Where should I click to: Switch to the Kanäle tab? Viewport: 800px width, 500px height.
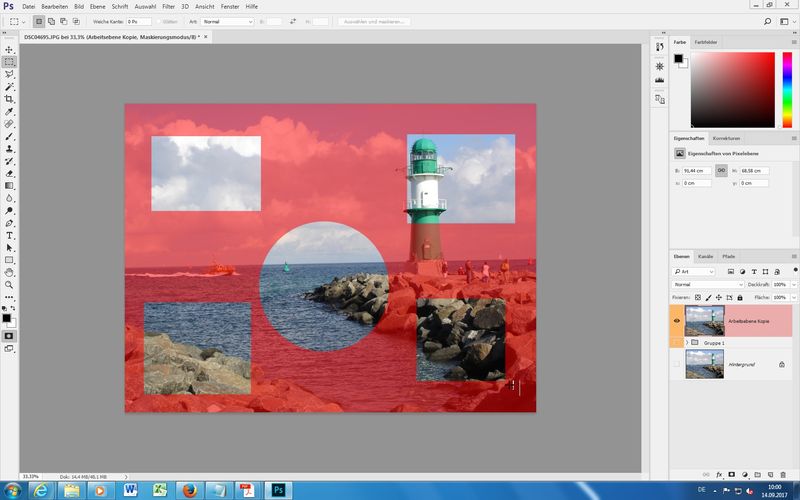[x=706, y=257]
